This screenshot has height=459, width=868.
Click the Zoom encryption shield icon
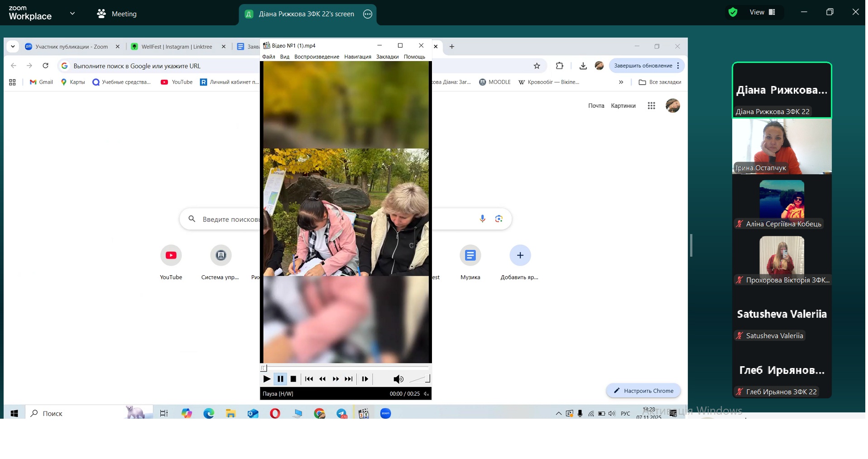point(733,13)
